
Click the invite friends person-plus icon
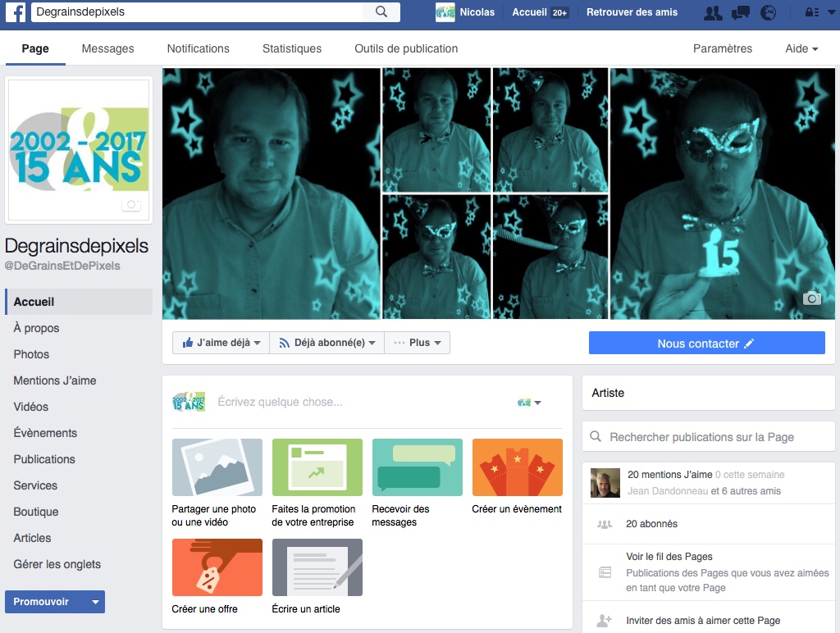[x=605, y=621]
